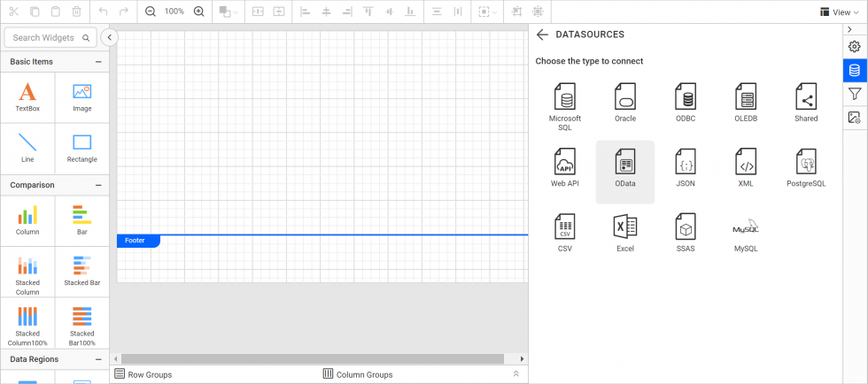Screen dimensions: 868x384
Task: Choose PostgreSQL datasource type
Action: (806, 172)
